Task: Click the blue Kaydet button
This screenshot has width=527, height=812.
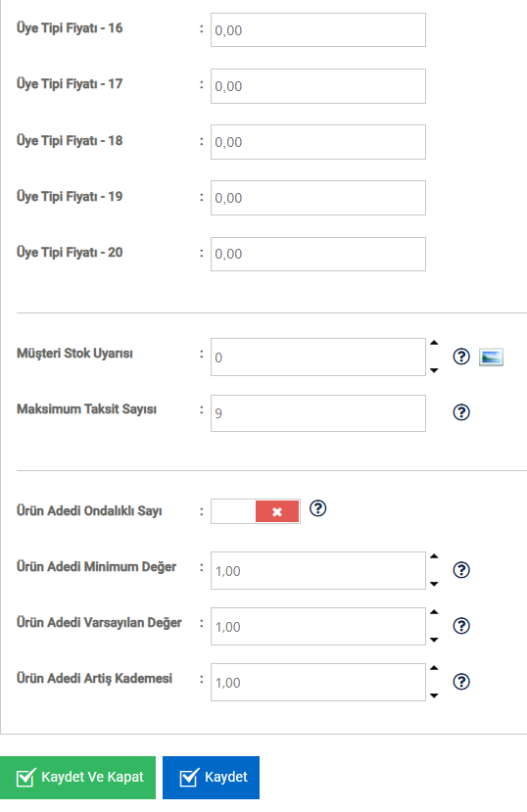Action: click(212, 778)
